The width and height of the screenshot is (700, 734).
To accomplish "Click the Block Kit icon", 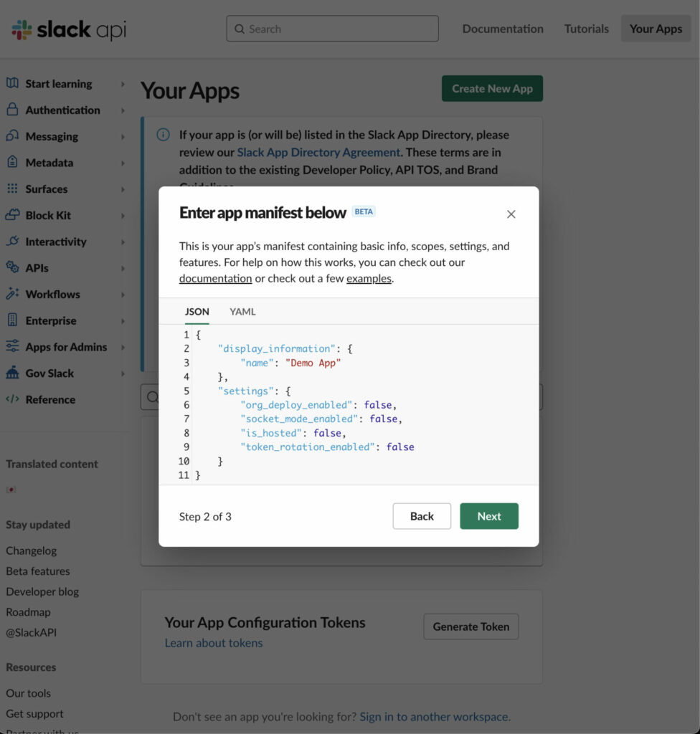I will [13, 215].
